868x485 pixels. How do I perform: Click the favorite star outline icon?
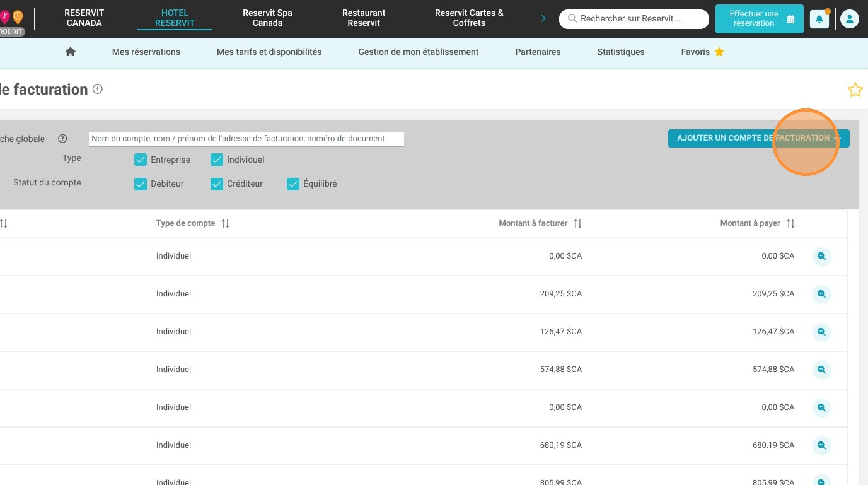pos(855,90)
